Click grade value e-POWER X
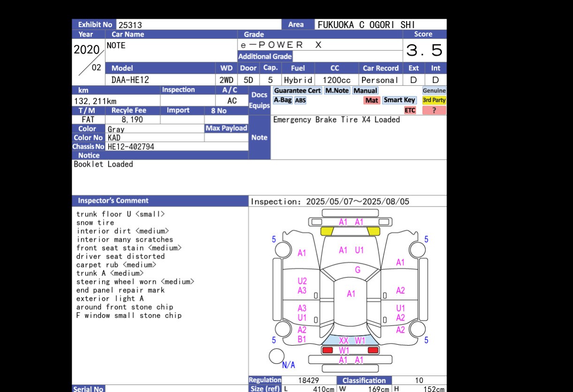Screen dimensions: 573x392 [281, 45]
